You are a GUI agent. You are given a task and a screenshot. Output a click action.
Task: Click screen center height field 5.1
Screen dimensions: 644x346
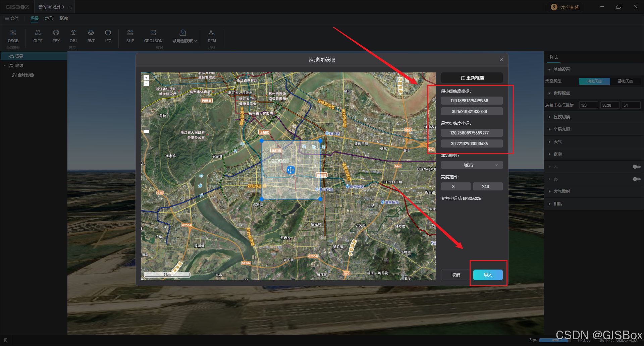click(x=631, y=105)
